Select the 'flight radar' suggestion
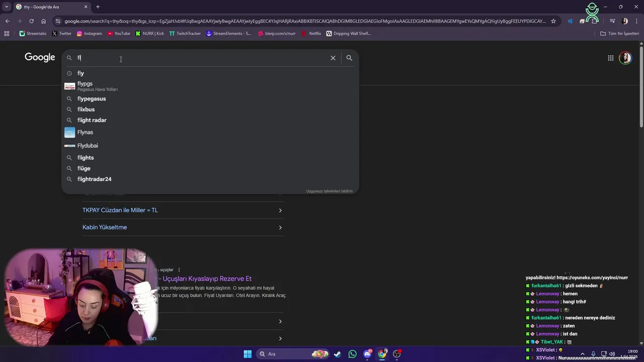 210,120
